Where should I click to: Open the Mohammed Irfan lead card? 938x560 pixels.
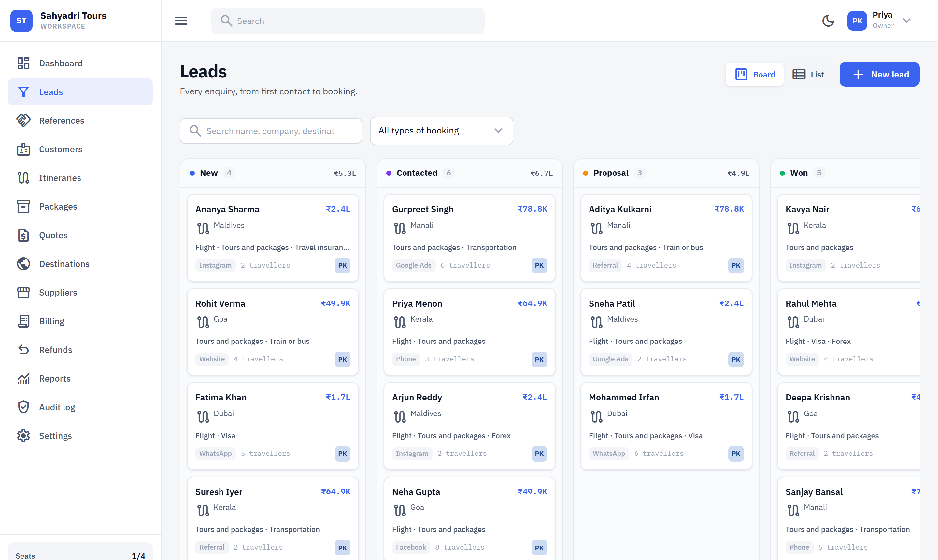point(666,426)
